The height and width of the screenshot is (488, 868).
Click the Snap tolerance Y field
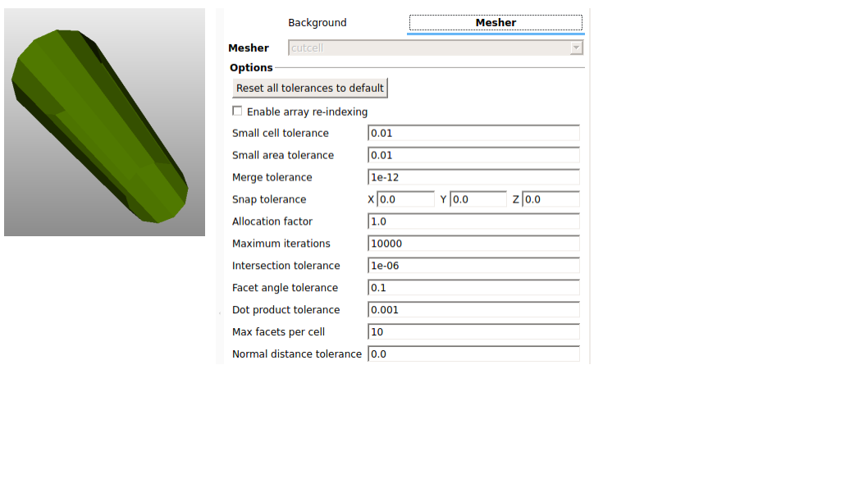point(477,199)
